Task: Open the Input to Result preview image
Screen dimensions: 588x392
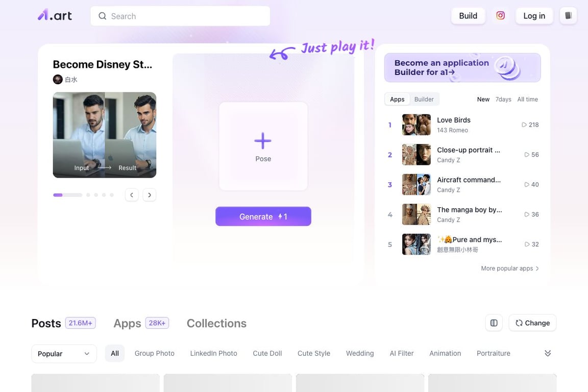Action: [105, 135]
